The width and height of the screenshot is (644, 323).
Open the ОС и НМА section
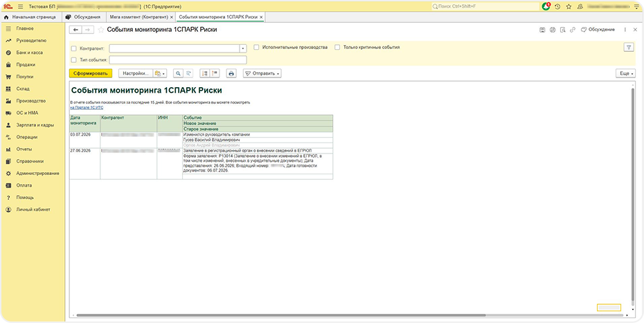27,113
